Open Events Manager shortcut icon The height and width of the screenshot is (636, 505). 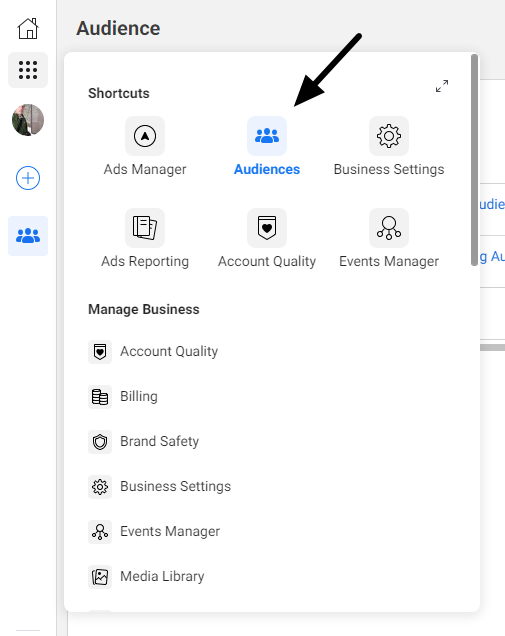[389, 228]
